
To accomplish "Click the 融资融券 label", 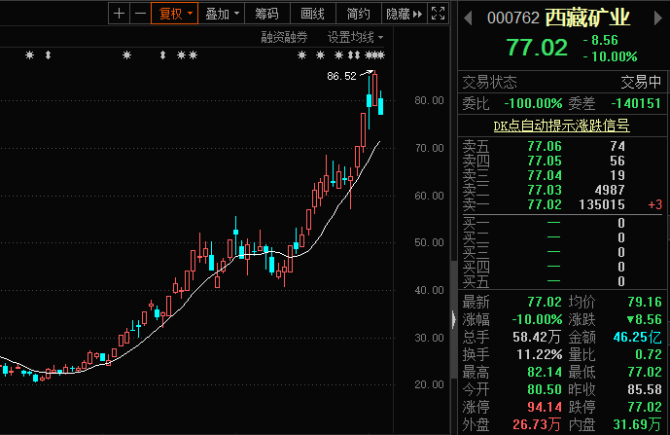I will point(284,38).
